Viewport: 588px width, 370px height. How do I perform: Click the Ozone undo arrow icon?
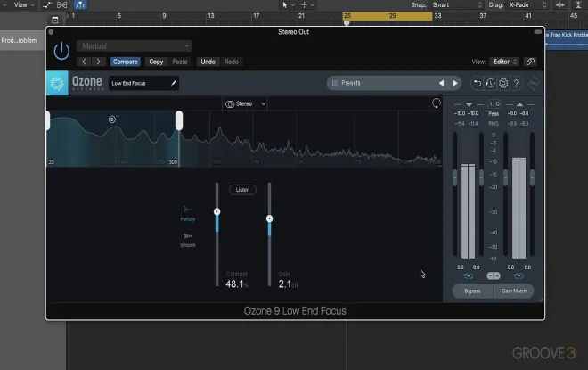[477, 83]
